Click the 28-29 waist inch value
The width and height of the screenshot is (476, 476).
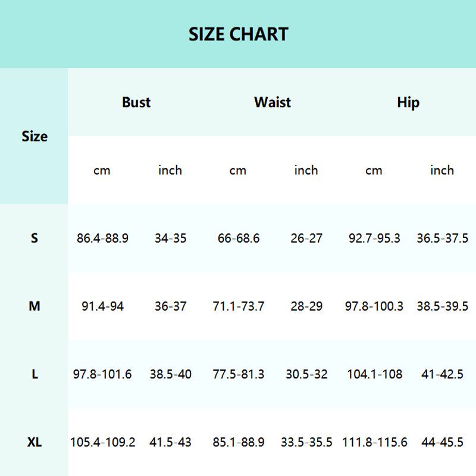coord(306,306)
